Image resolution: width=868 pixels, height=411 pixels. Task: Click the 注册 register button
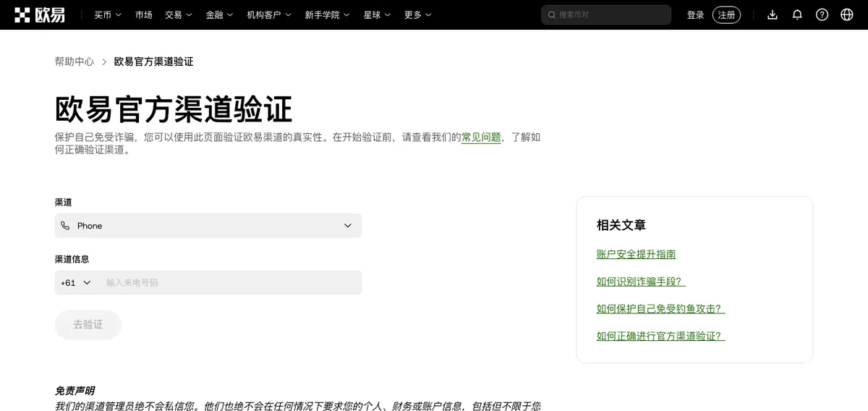726,14
